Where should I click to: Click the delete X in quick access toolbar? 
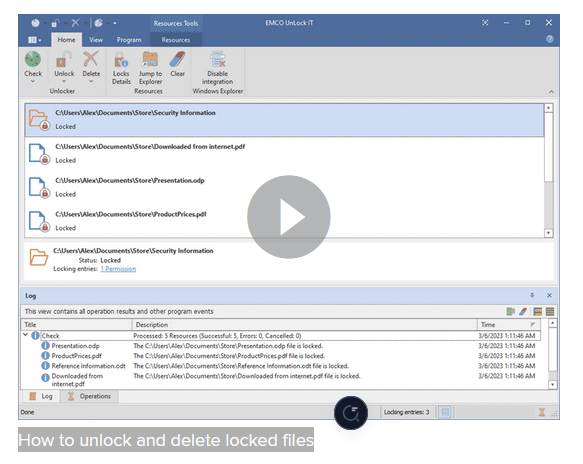(75, 23)
